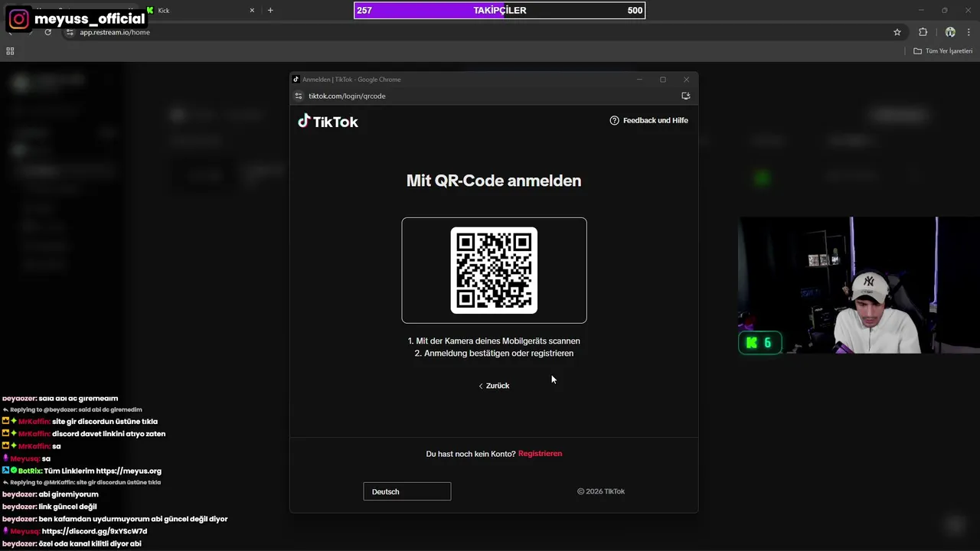Screen dimensions: 980x551
Task: Click the discord.gg invite link in chat
Action: pyautogui.click(x=94, y=531)
